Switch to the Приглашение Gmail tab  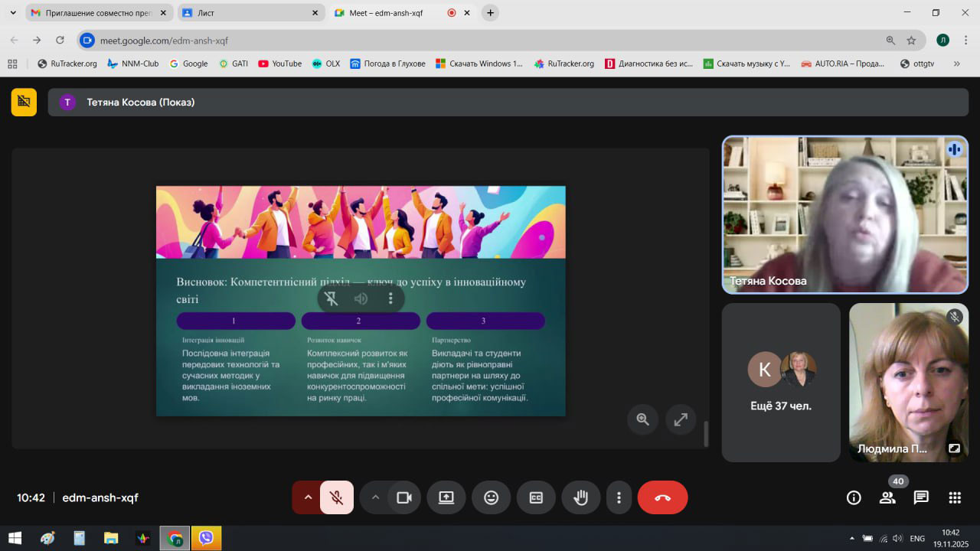point(97,13)
